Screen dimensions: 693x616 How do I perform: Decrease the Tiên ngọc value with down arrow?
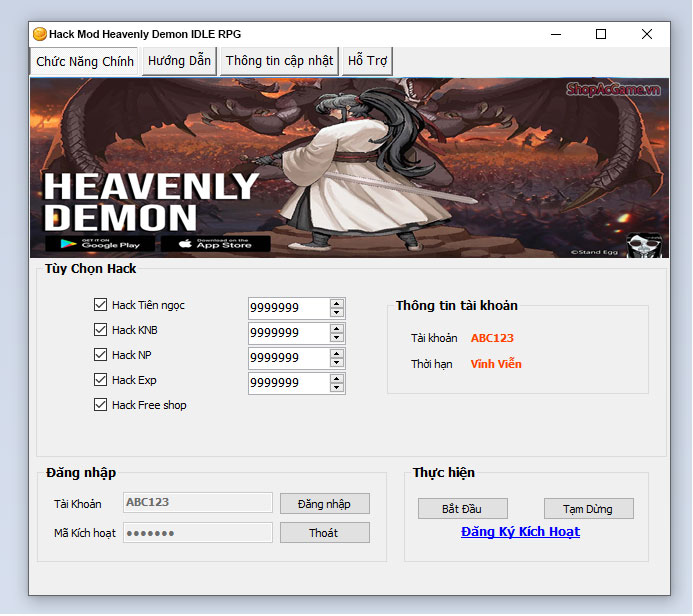point(337,312)
